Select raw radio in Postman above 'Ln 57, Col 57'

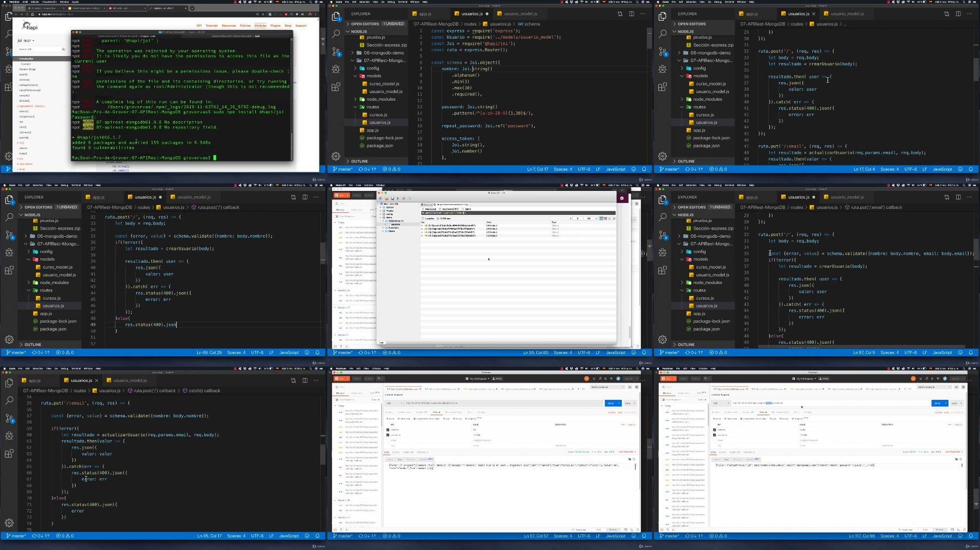(444, 418)
